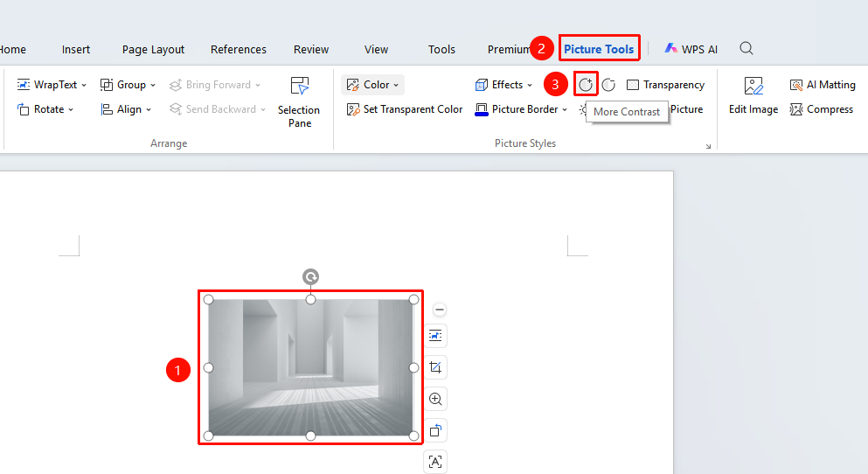The width and height of the screenshot is (868, 474).
Task: Switch to the Picture Tools tab
Action: [599, 49]
